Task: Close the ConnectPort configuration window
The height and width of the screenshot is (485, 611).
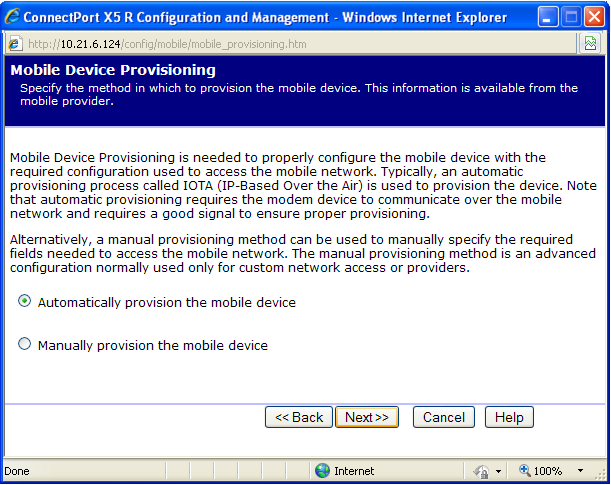Action: pyautogui.click(x=594, y=16)
